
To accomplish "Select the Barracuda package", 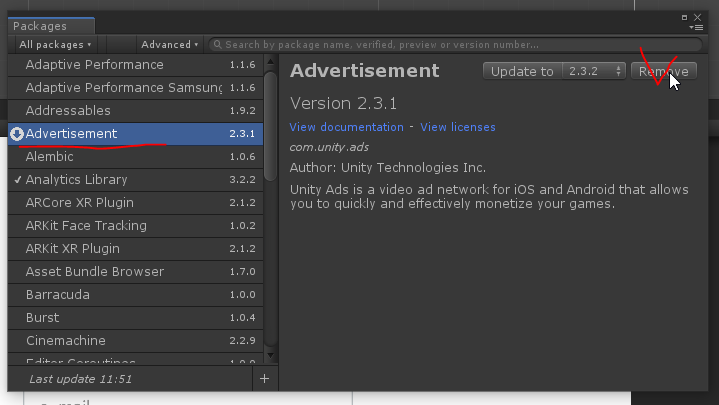I will tap(135, 294).
